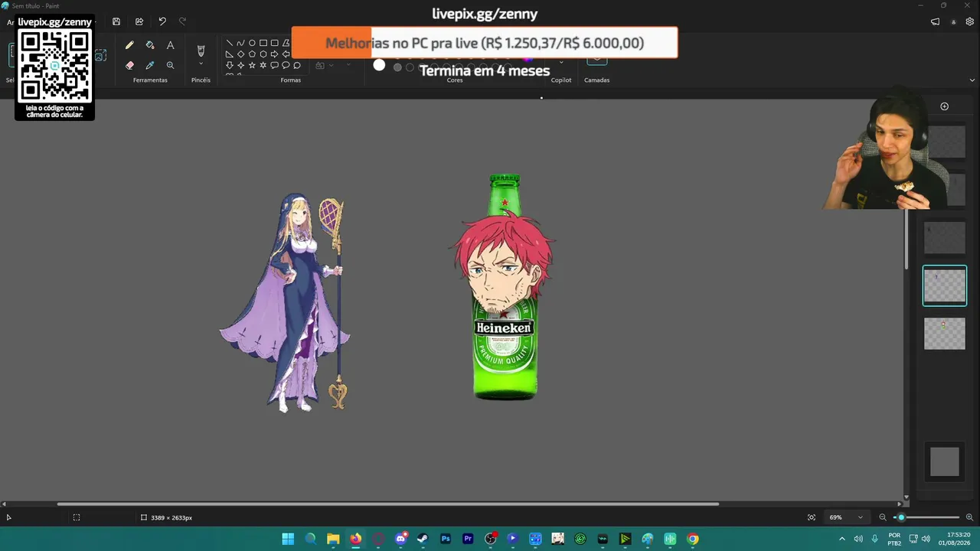Choose the curve shape

point(240,43)
